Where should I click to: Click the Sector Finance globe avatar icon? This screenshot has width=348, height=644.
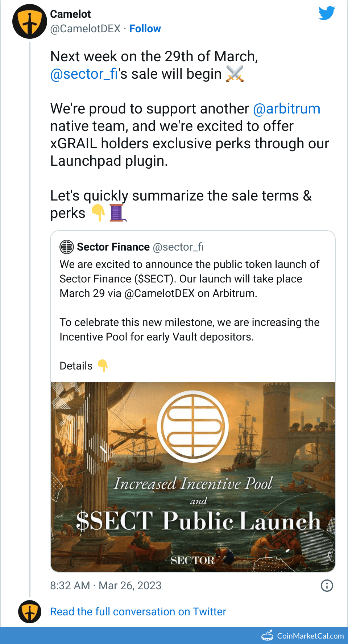coord(67,247)
